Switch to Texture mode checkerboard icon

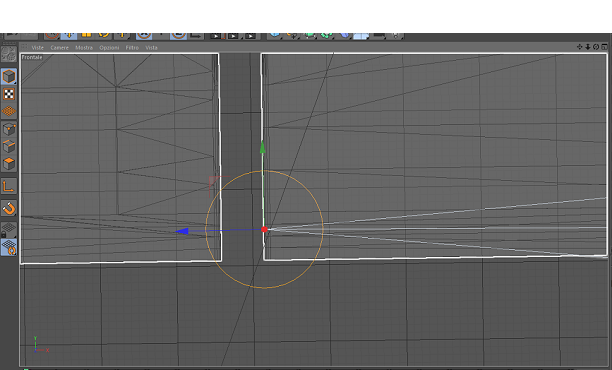(x=9, y=94)
